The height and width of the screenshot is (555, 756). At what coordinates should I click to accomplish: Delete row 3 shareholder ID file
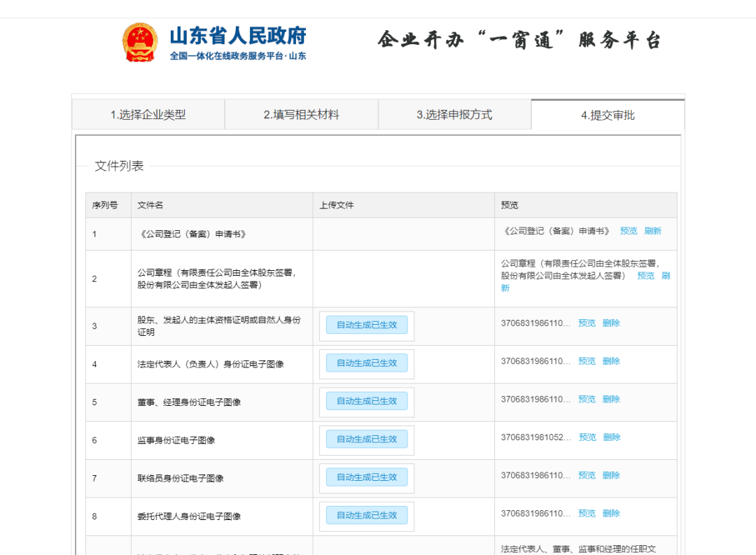(611, 323)
